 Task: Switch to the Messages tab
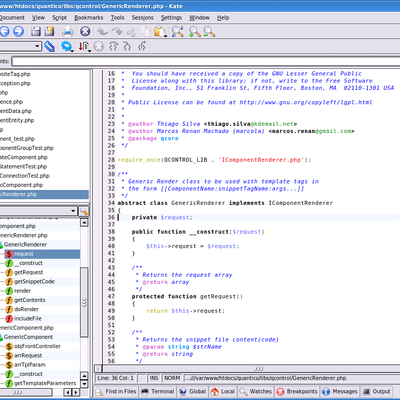pos(340,391)
